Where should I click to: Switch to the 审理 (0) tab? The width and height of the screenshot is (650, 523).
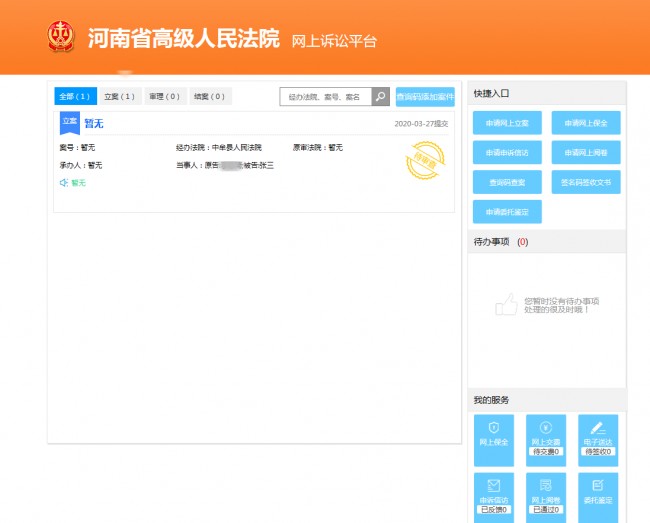(165, 96)
